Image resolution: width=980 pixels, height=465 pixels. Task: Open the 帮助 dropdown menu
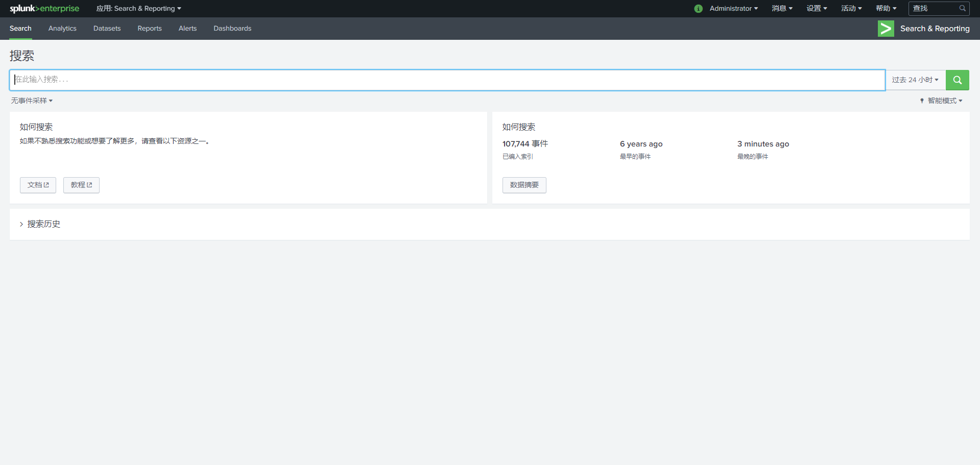point(886,8)
